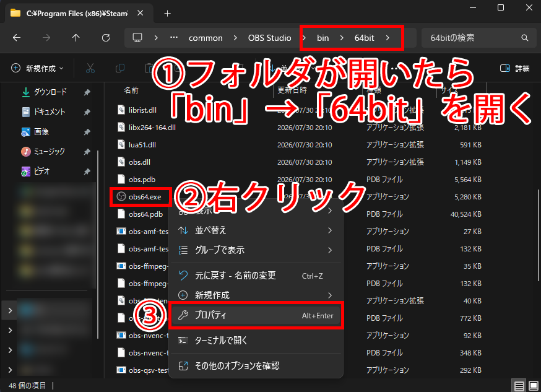Choose ターミナルで開く
The height and width of the screenshot is (392, 541).
pos(256,341)
